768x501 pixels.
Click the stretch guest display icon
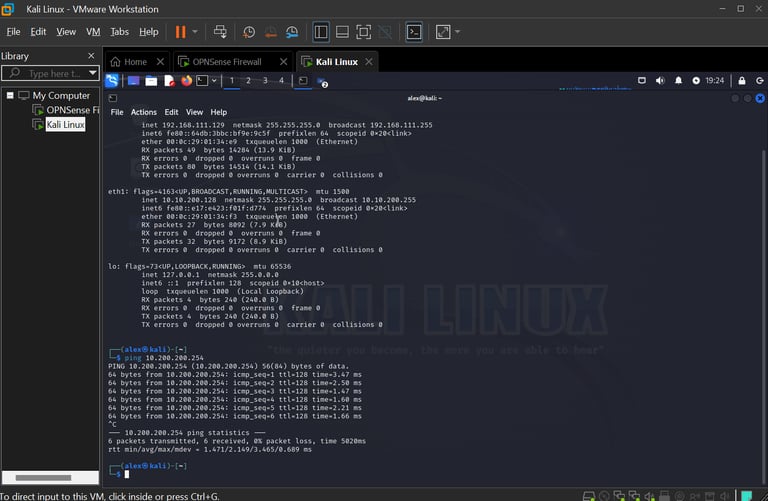point(443,32)
